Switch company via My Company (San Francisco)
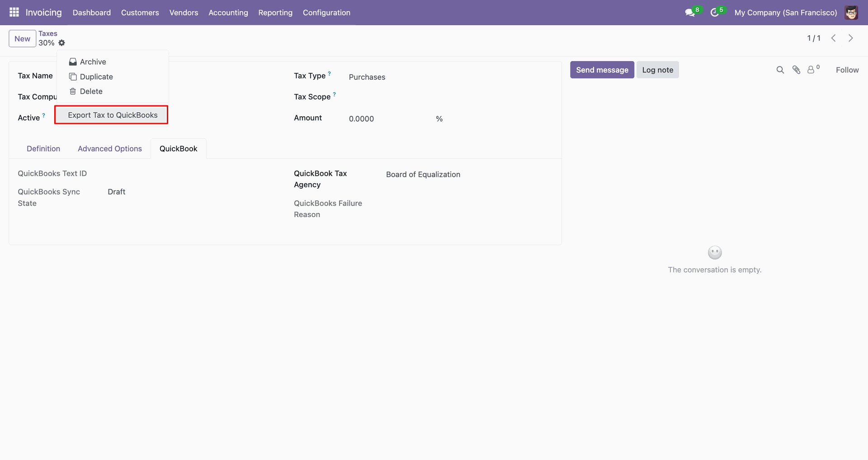868x460 pixels. point(786,13)
